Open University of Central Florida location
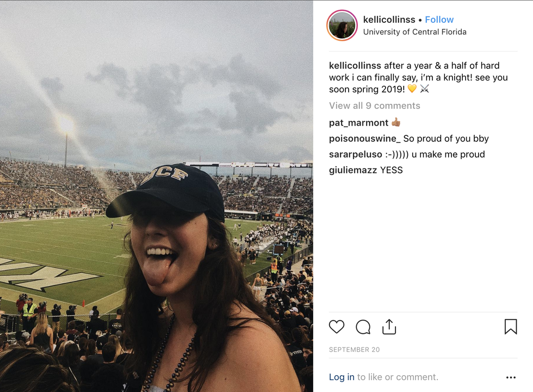This screenshot has height=392, width=533. 414,32
